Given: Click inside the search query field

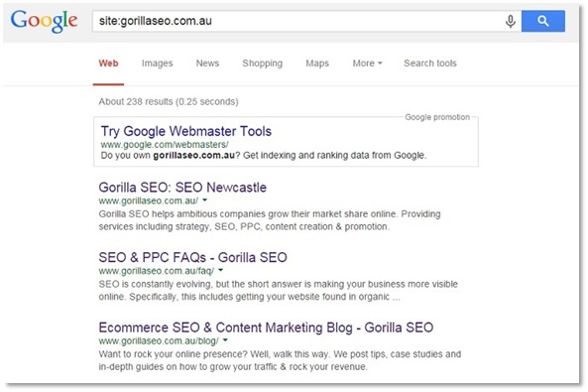Looking at the screenshot, I should (300, 21).
